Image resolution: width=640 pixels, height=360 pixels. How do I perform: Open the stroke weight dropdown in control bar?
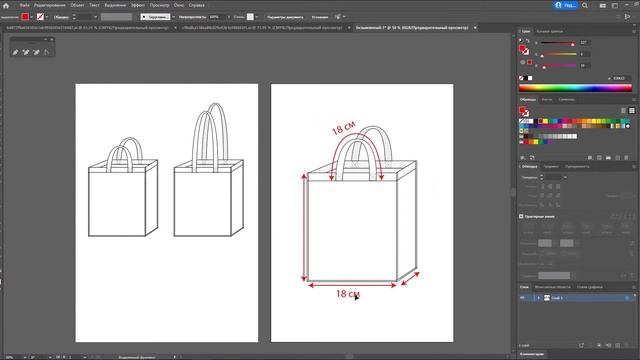[95, 17]
